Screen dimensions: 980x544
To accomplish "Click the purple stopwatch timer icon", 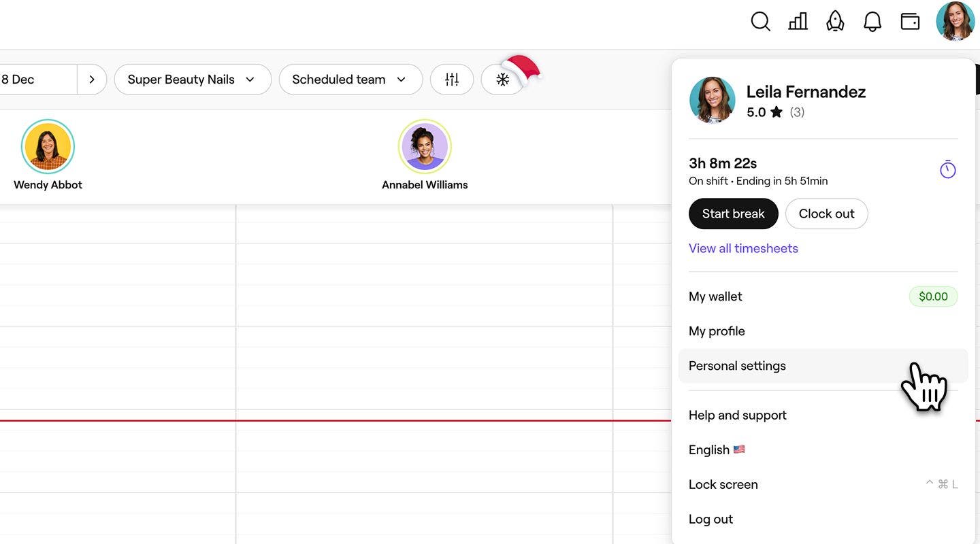I will 947,169.
